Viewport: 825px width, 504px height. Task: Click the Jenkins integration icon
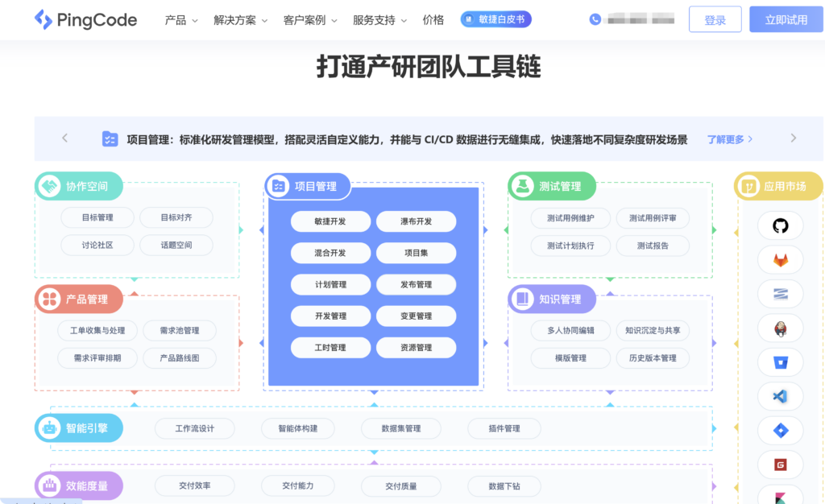tap(779, 328)
